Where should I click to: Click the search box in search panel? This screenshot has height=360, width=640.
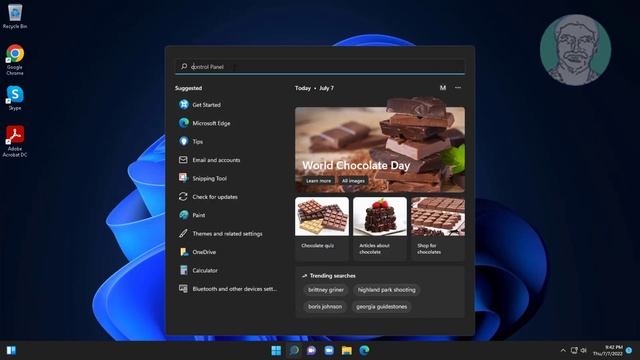(x=320, y=67)
